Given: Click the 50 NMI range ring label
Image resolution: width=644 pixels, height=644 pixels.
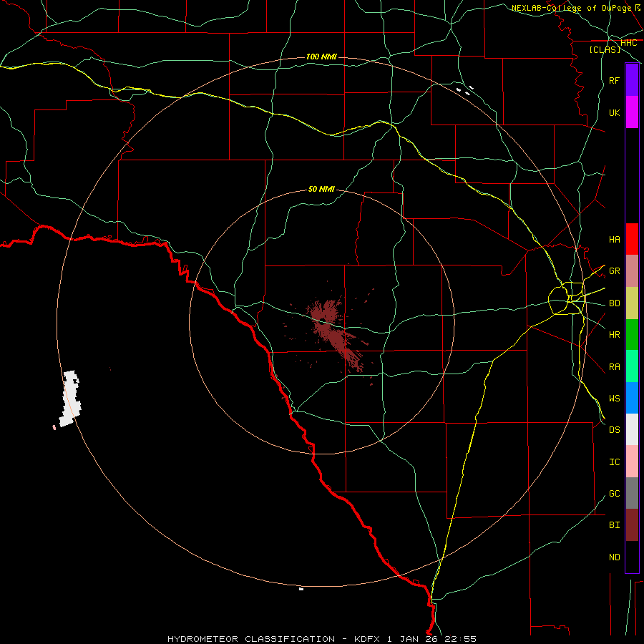Looking at the screenshot, I should pos(321,189).
